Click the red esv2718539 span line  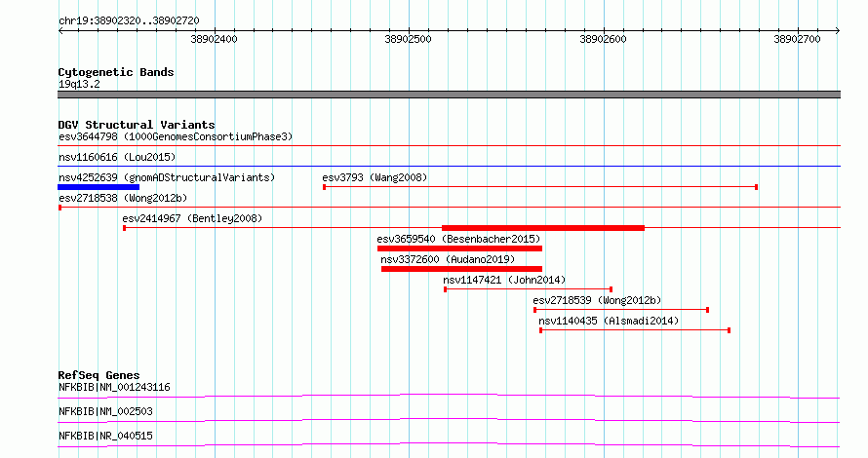click(x=621, y=310)
